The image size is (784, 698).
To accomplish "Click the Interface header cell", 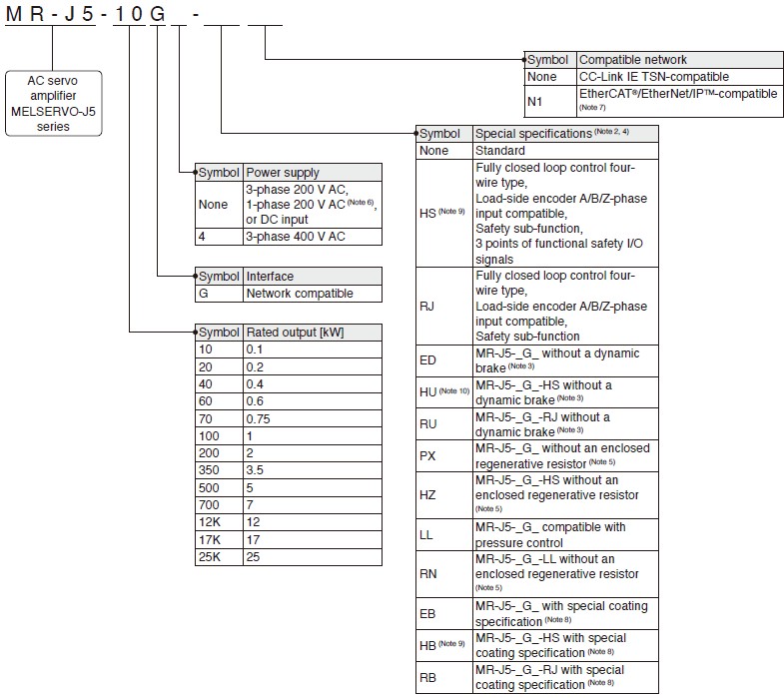I will [x=312, y=276].
